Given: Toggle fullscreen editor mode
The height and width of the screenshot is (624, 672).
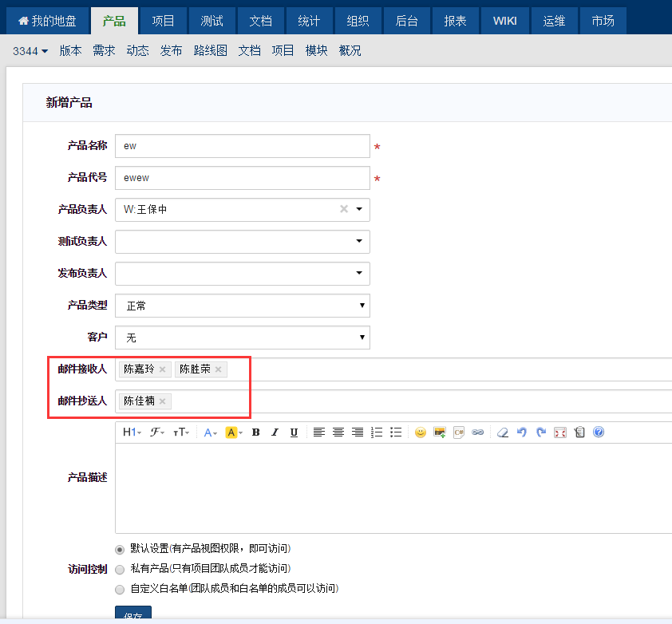Looking at the screenshot, I should point(560,432).
